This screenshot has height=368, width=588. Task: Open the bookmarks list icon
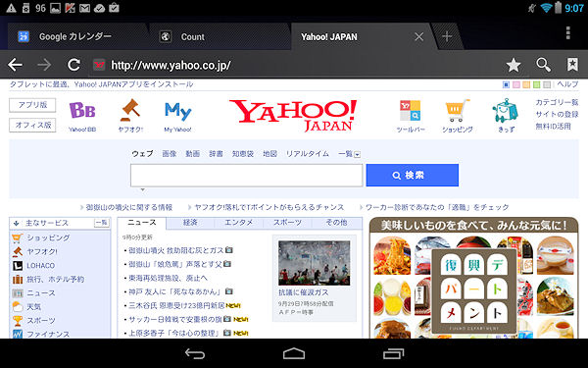[572, 65]
